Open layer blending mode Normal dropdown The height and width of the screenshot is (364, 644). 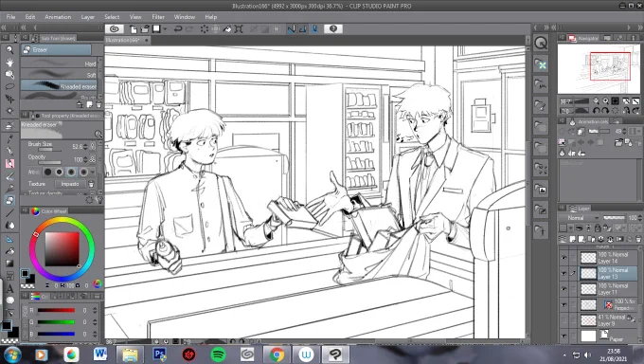point(580,218)
